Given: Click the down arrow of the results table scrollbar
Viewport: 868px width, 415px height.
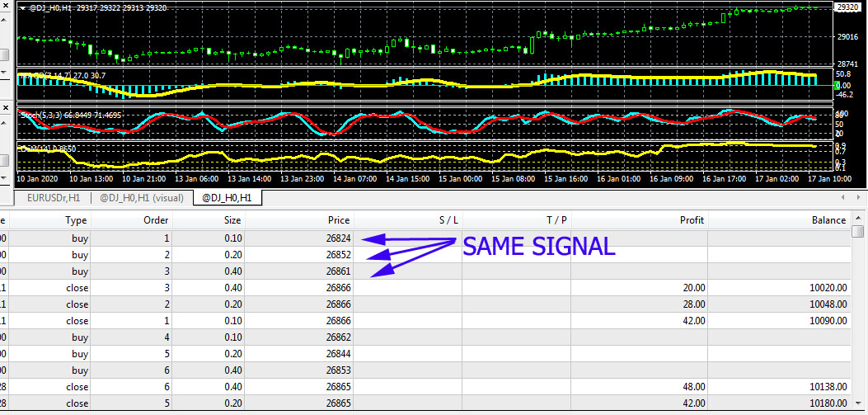Looking at the screenshot, I should tap(858, 405).
